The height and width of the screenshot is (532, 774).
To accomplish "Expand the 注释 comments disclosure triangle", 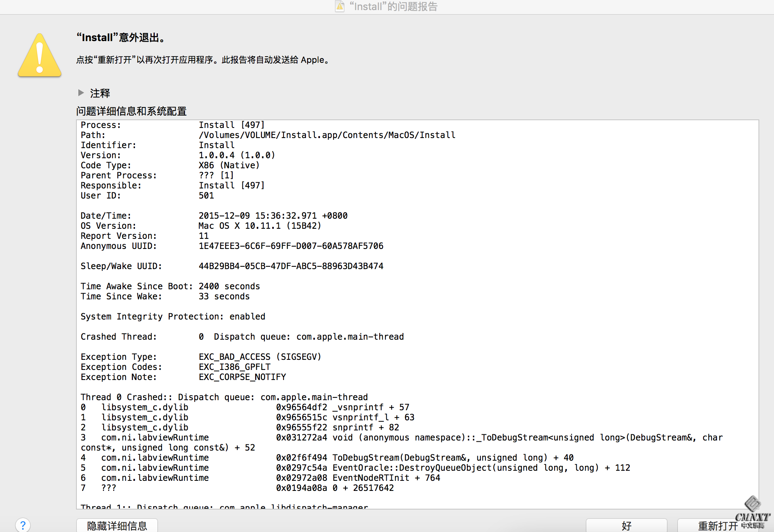I will pyautogui.click(x=81, y=93).
